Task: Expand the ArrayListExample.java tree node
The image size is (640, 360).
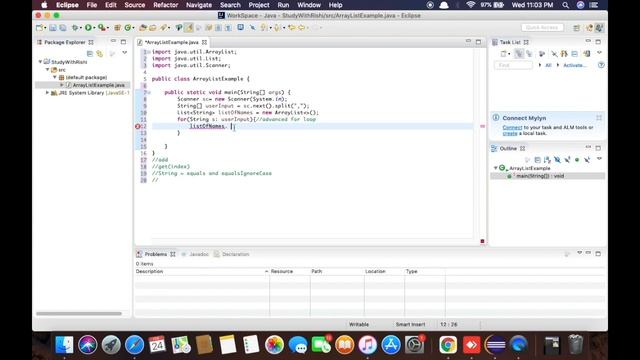Action: pyautogui.click(x=62, y=85)
